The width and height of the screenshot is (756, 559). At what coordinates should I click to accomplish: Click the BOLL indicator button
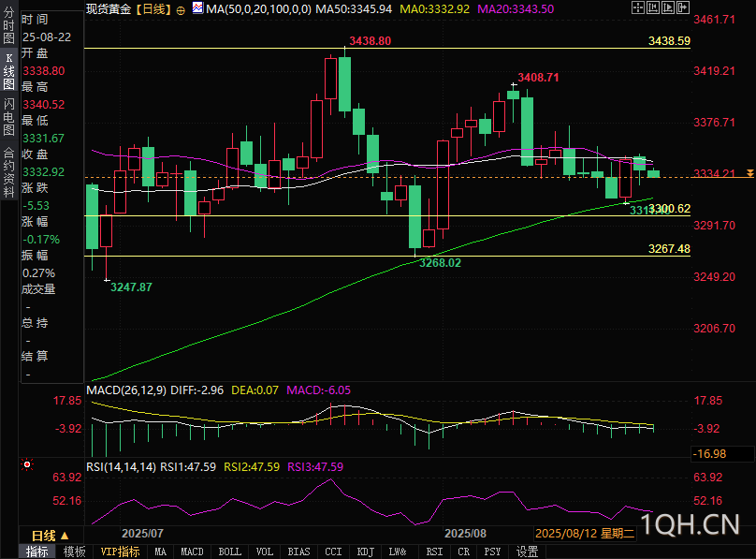tap(229, 552)
